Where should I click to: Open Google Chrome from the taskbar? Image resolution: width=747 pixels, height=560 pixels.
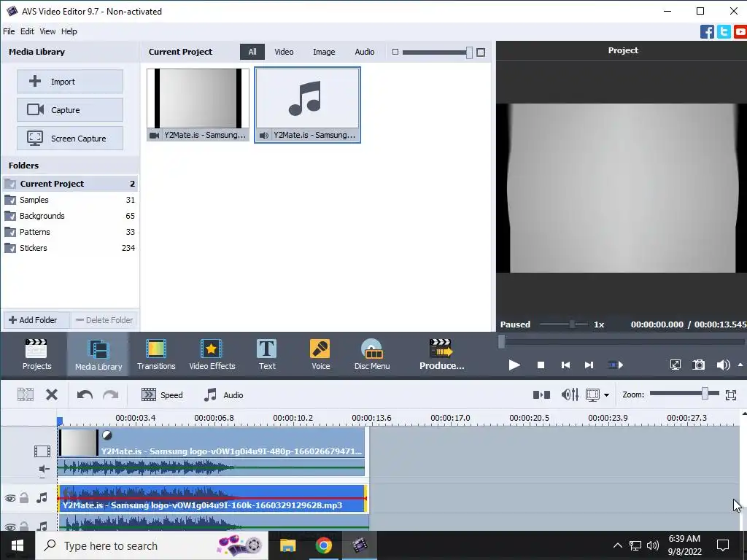point(323,545)
